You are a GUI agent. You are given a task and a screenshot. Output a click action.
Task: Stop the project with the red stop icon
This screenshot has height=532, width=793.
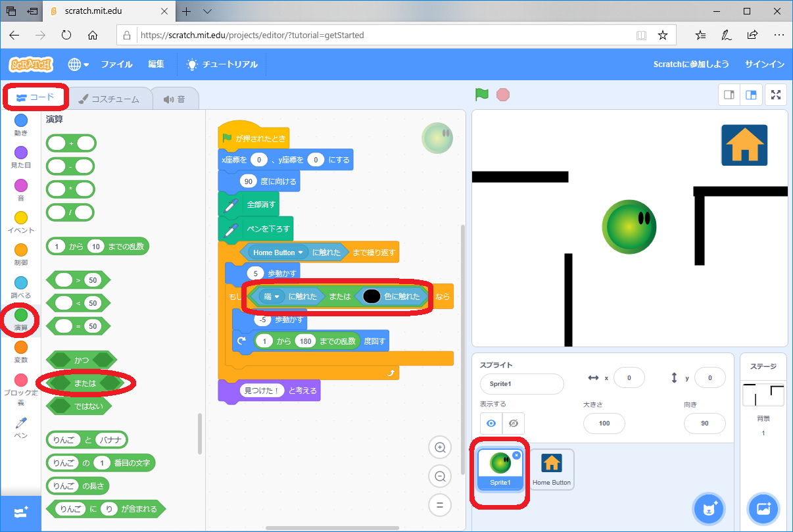point(503,95)
